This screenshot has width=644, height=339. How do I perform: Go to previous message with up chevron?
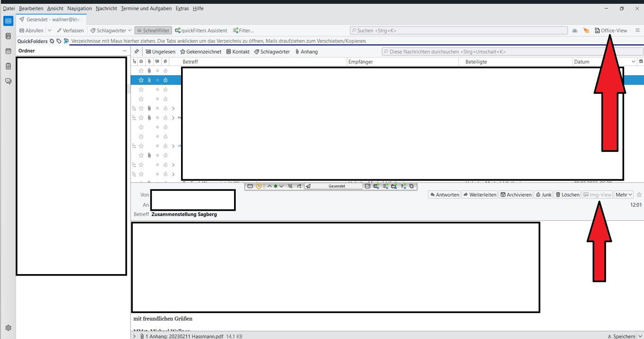point(270,186)
